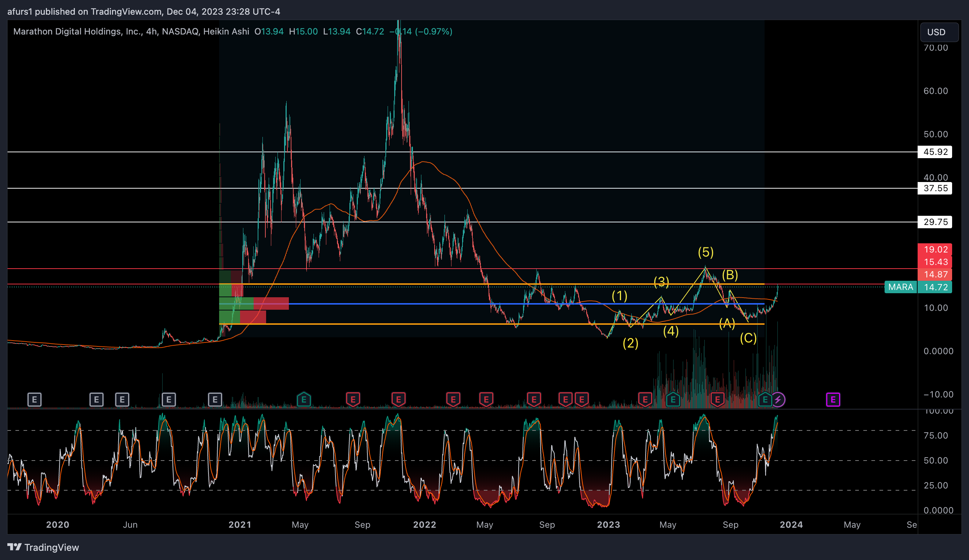
Task: Select the 29.75 horizontal line price label
Action: 935,222
